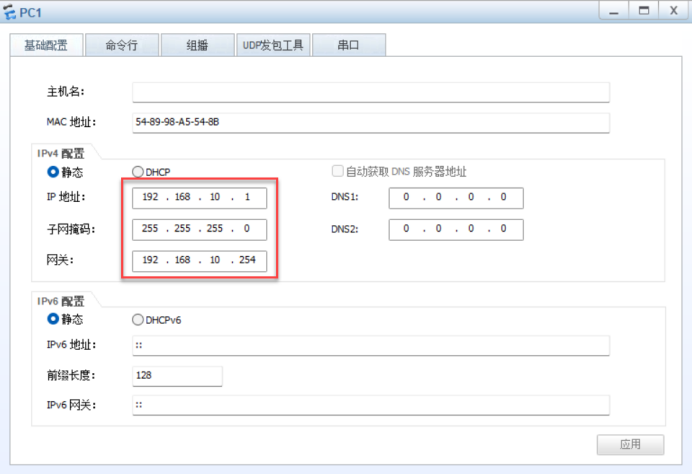
Task: Toggle 自动获取 DNS 服务器地址 checkbox
Action: [x=338, y=172]
